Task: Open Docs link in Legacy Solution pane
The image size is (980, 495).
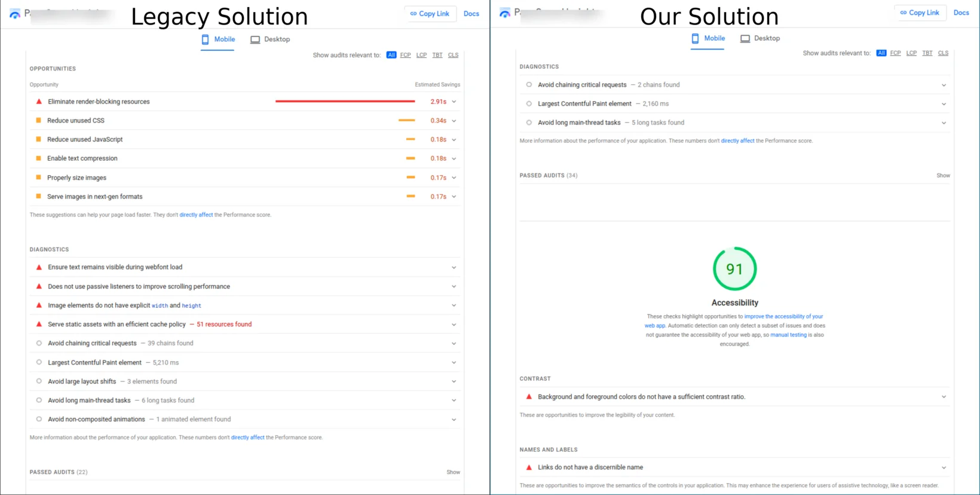Action: point(471,14)
